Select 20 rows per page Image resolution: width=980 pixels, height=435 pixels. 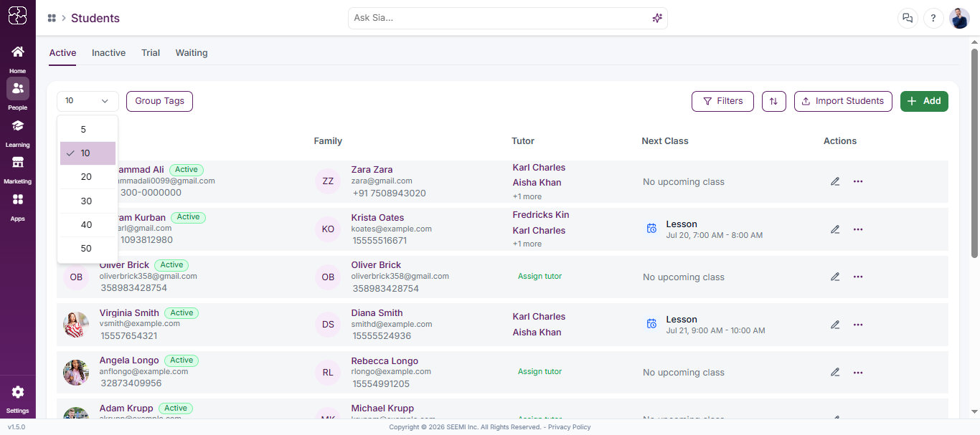(x=88, y=177)
